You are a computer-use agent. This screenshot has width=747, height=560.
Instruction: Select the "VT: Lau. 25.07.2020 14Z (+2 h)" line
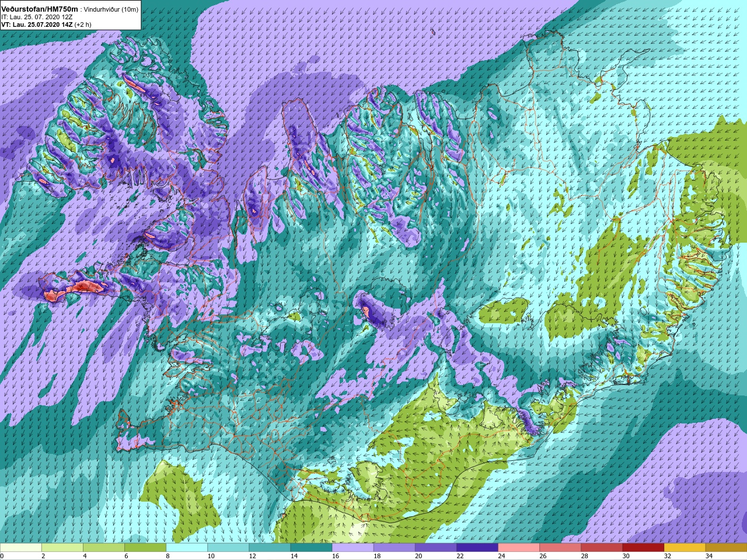click(x=46, y=24)
